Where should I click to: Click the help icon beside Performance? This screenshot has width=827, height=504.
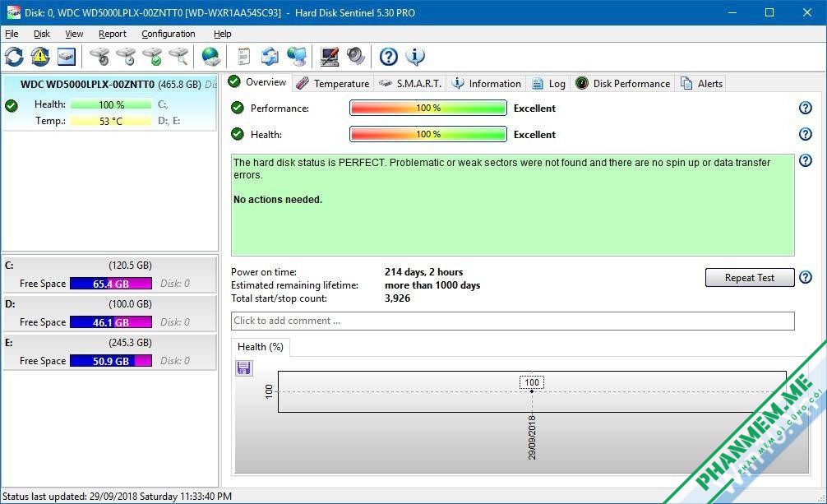click(806, 108)
